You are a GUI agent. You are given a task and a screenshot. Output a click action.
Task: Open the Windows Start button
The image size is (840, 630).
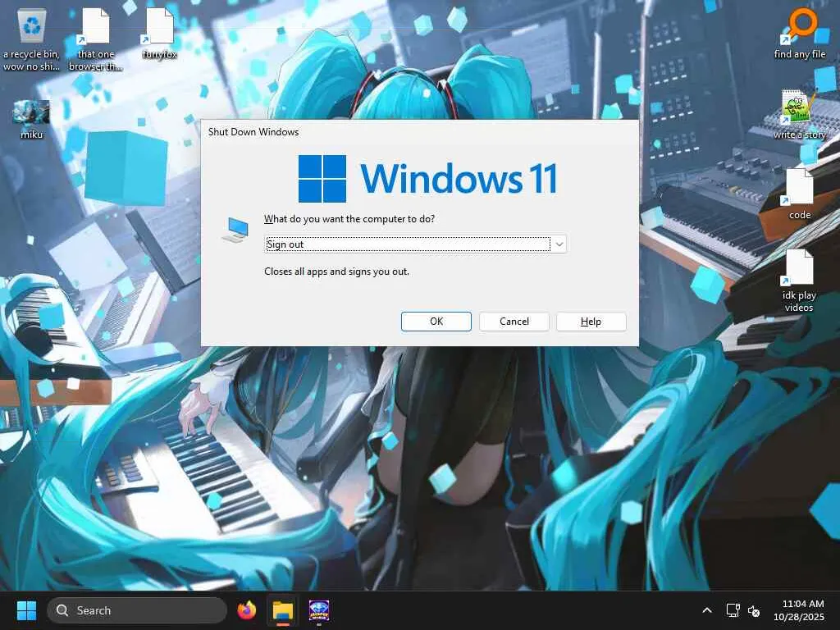click(x=26, y=610)
